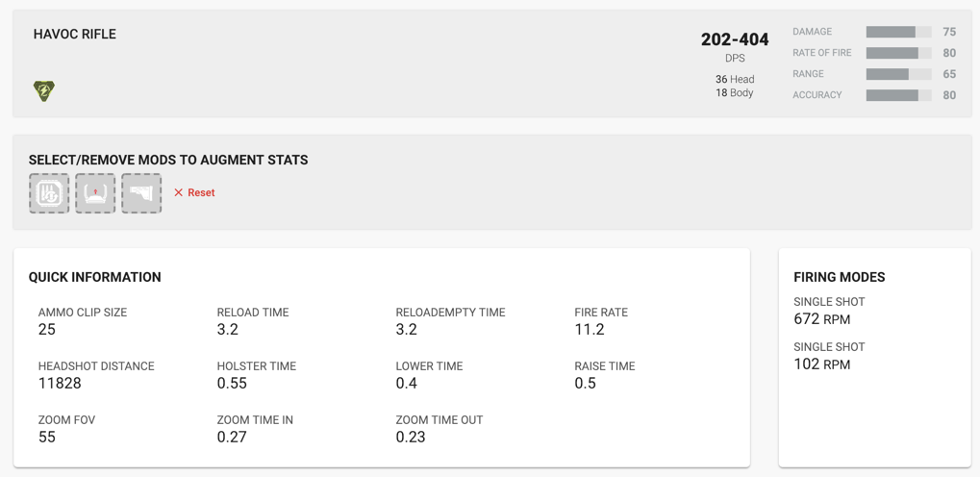Viewport: 980px width, 477px height.
Task: Click the green energy ammo type icon
Action: click(x=43, y=91)
